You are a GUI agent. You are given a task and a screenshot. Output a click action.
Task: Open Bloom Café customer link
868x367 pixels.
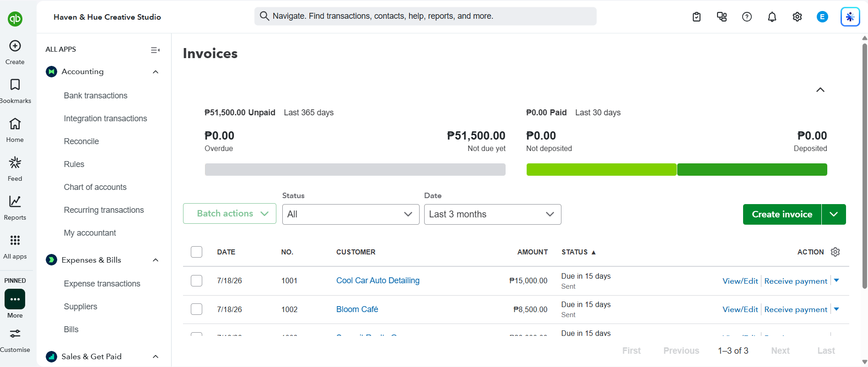click(x=357, y=309)
